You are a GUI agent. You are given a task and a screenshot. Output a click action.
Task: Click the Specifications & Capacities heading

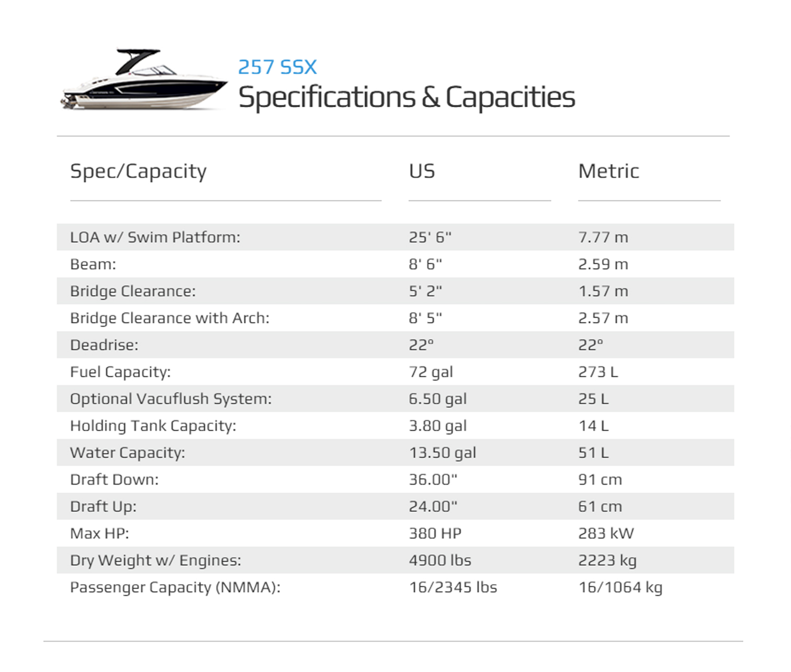[406, 97]
